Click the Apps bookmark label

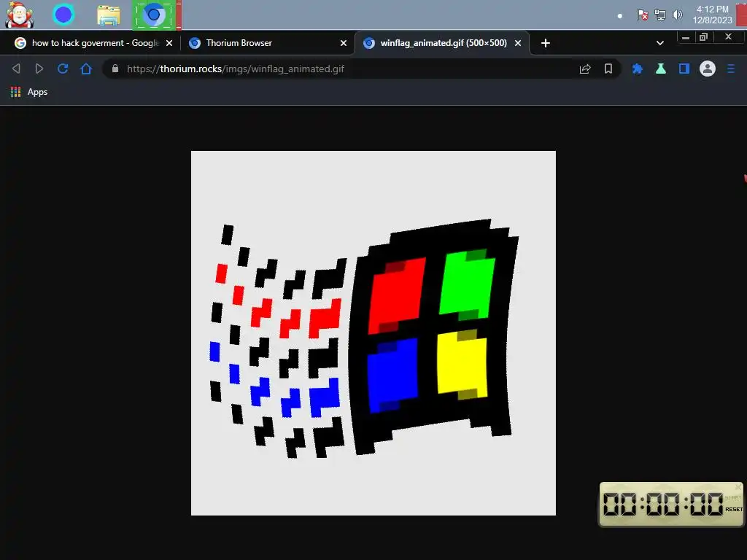coord(37,92)
